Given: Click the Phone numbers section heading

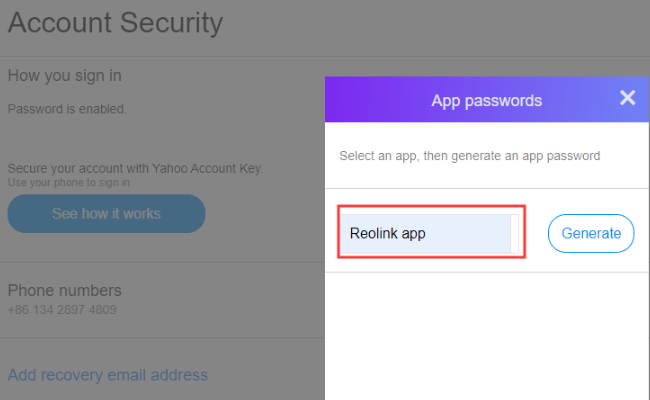Looking at the screenshot, I should [65, 290].
